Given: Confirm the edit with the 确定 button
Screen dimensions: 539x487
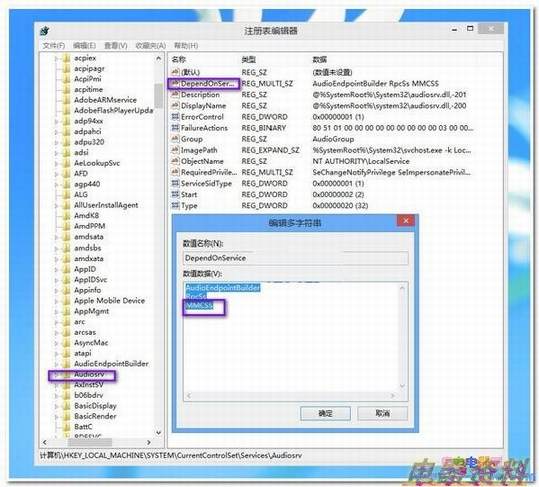Looking at the screenshot, I should 325,413.
